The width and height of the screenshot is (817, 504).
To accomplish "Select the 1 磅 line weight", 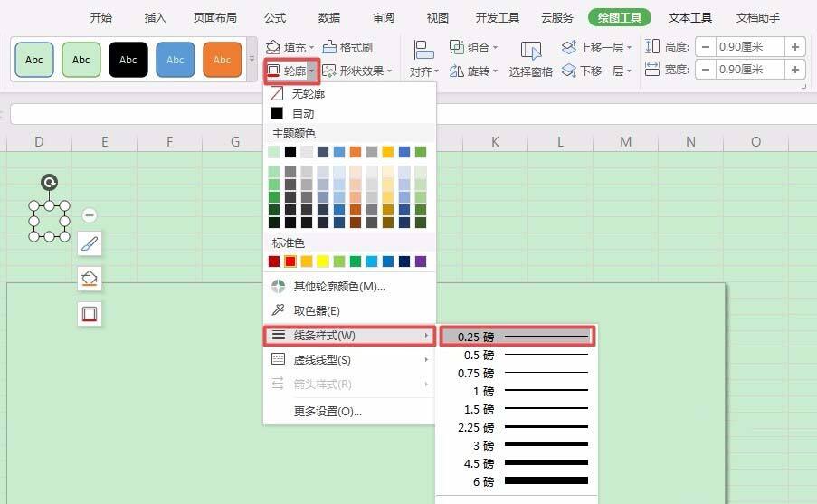I will tap(518, 391).
